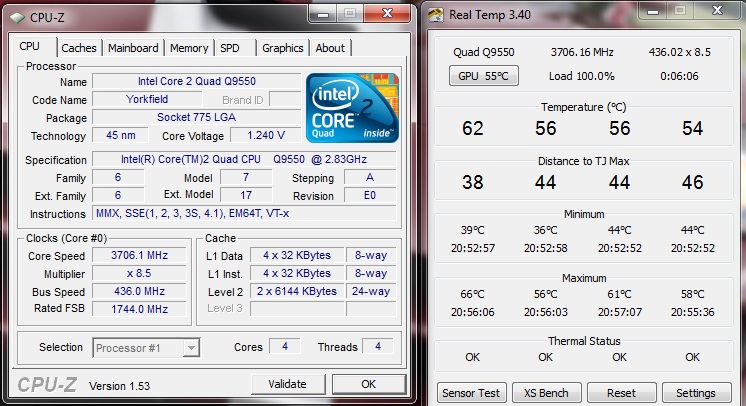
Task: Open the Mainboard tab
Action: pos(133,48)
